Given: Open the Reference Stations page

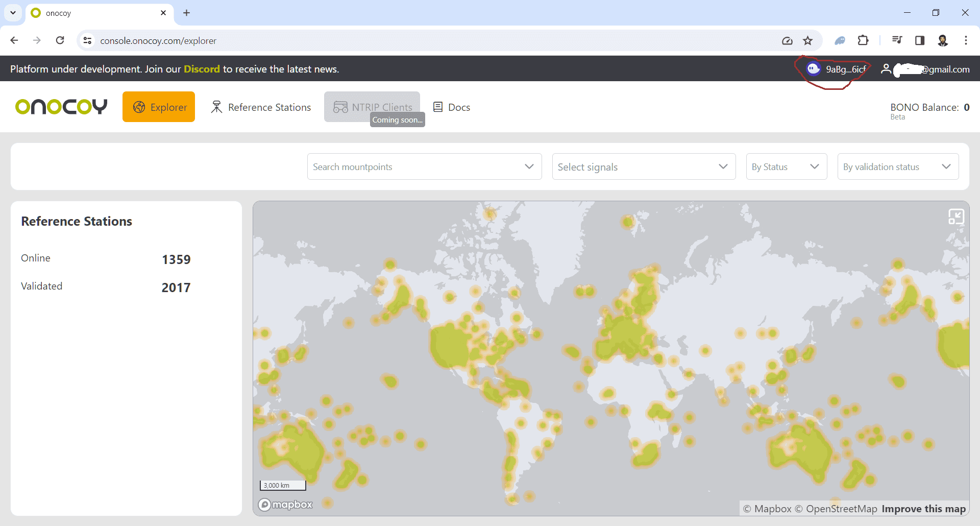Looking at the screenshot, I should click(261, 107).
